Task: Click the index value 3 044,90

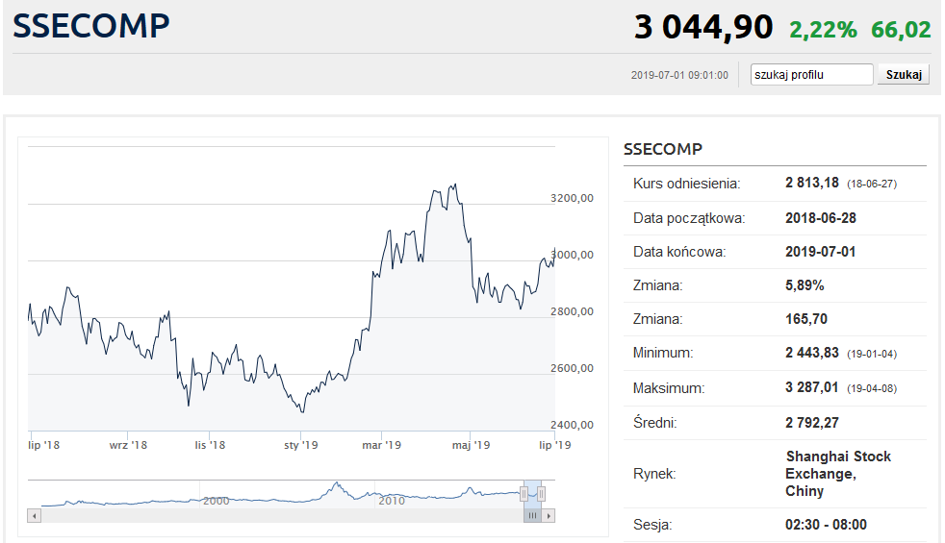Action: click(x=703, y=27)
